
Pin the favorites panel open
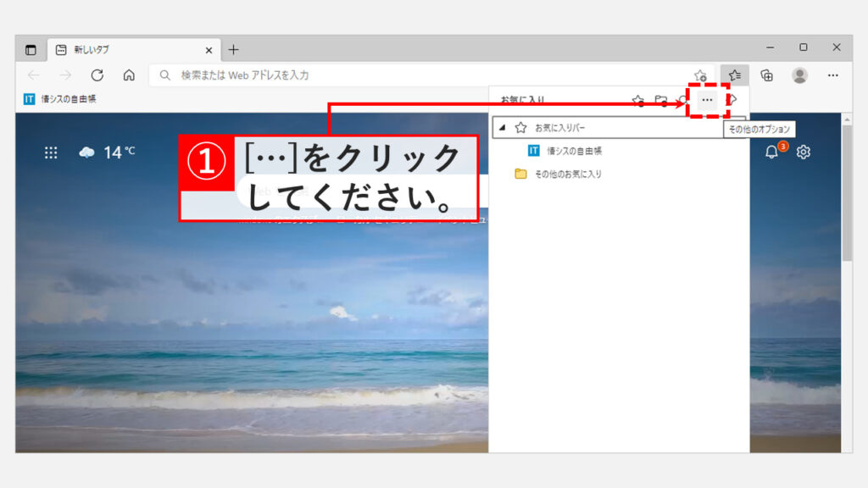click(x=733, y=100)
